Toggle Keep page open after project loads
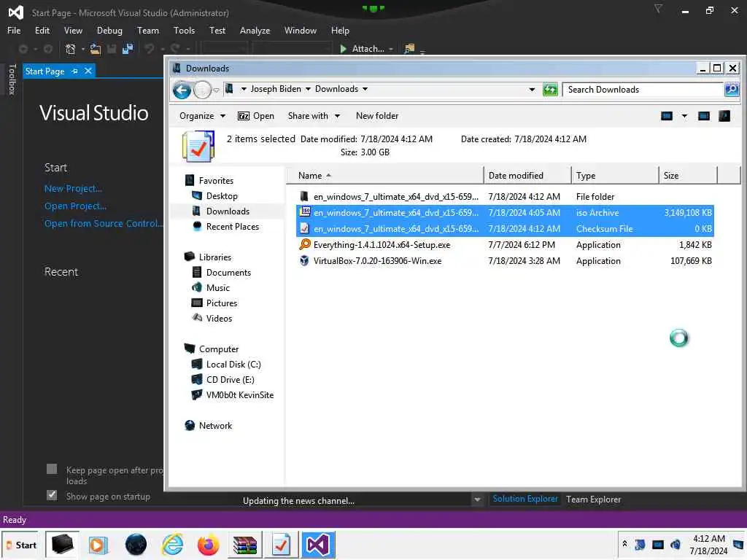The width and height of the screenshot is (747, 560). pos(52,469)
